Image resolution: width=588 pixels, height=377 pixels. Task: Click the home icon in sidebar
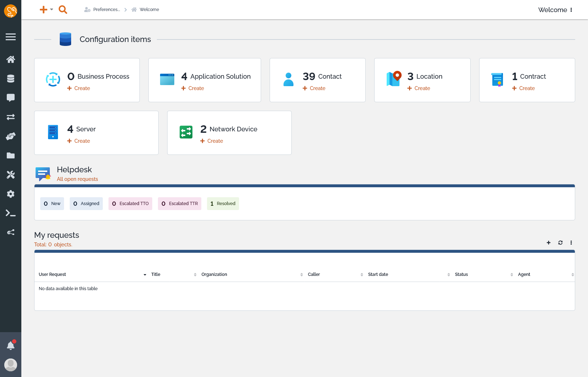(11, 59)
